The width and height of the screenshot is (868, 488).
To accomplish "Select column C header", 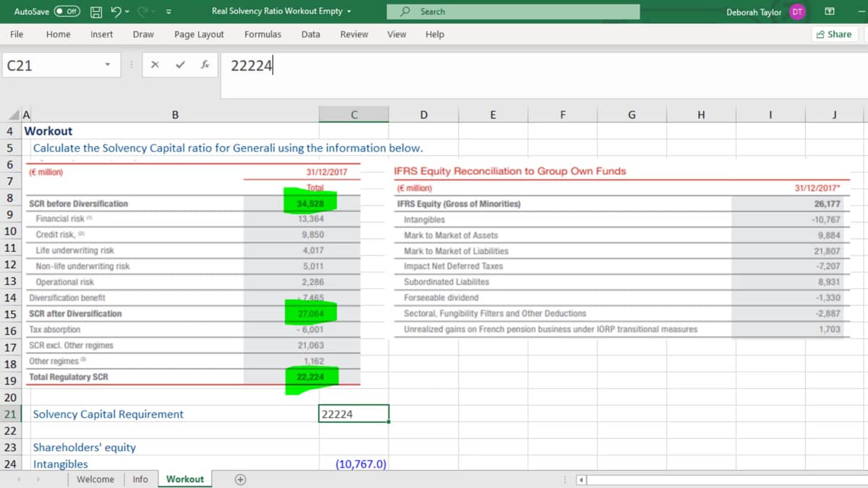I will click(354, 114).
